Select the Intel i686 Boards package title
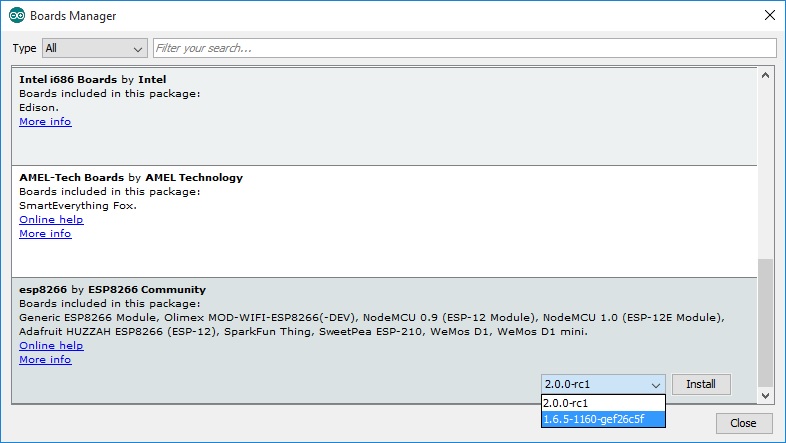This screenshot has height=443, width=786. coord(93,79)
